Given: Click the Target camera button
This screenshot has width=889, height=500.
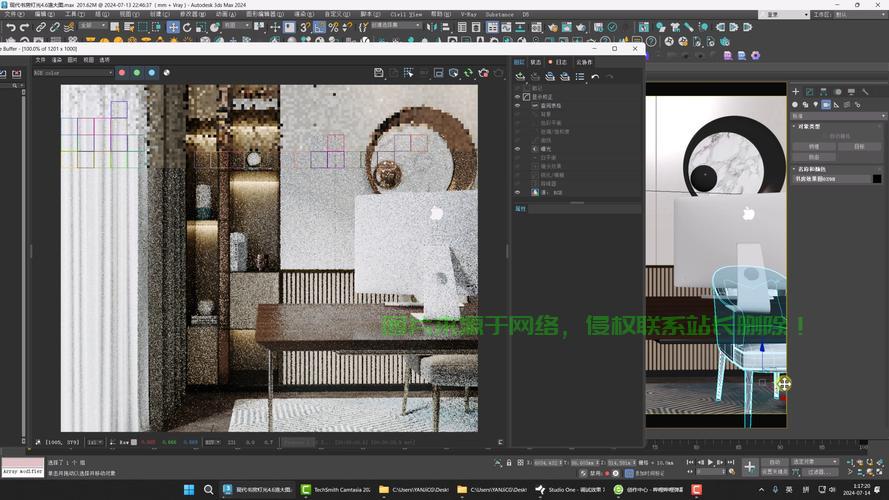Looking at the screenshot, I should point(860,146).
